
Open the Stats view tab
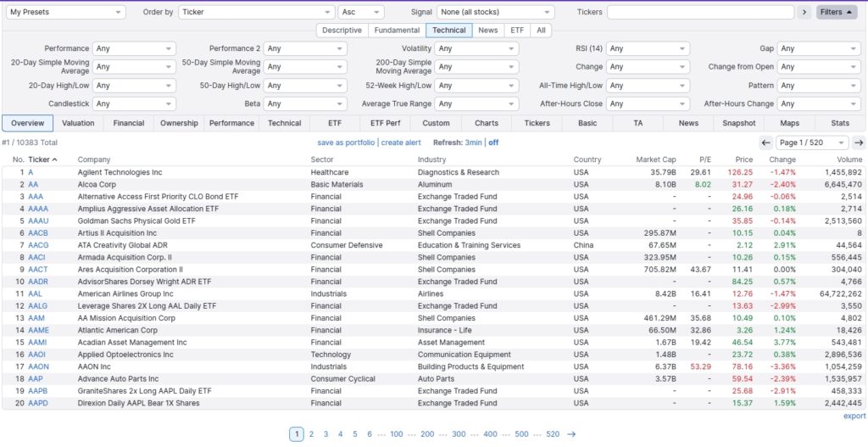(x=840, y=124)
